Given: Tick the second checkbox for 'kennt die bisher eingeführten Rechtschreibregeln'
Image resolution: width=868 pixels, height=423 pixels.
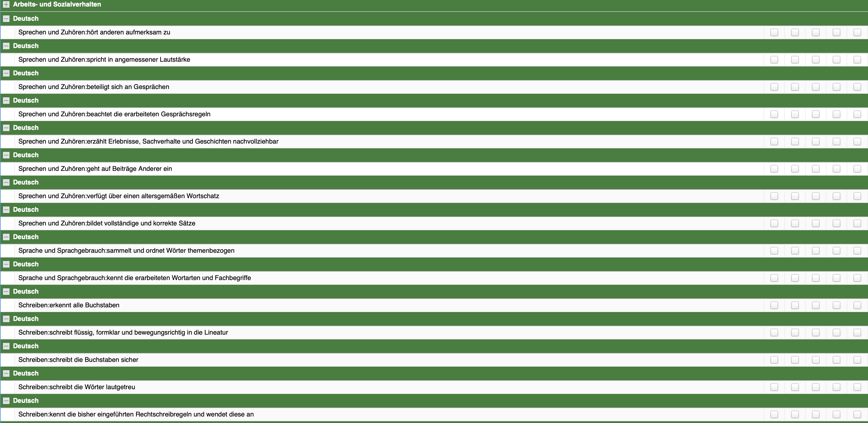Looking at the screenshot, I should 795,415.
